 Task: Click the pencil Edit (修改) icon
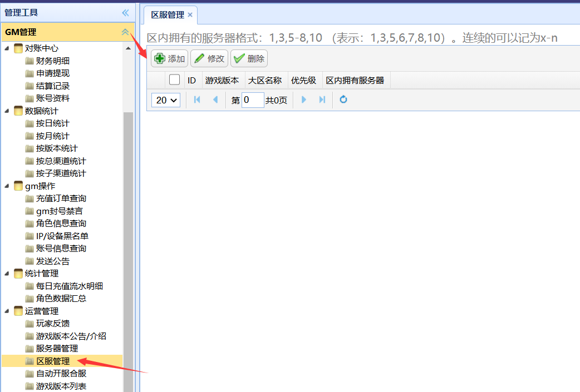[199, 58]
